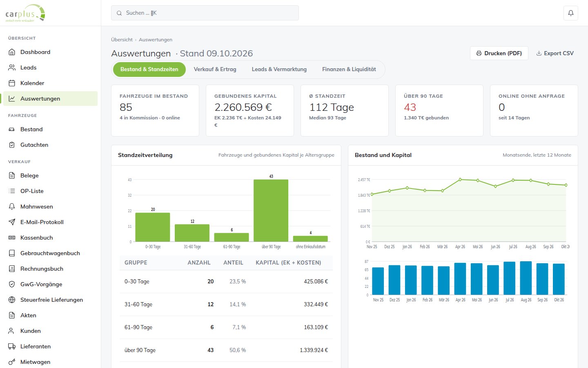Image resolution: width=588 pixels, height=368 pixels.
Task: Open Bestand using the car icon
Action: click(x=12, y=129)
